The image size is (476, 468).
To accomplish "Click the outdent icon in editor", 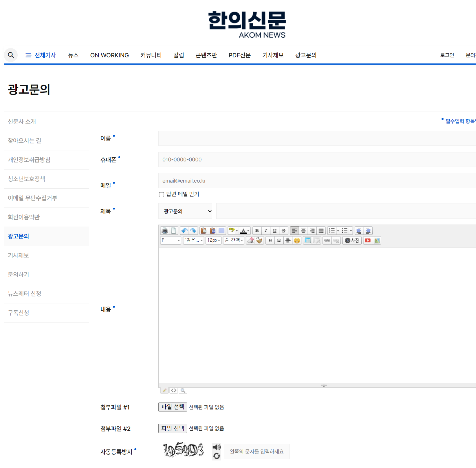I will (359, 231).
